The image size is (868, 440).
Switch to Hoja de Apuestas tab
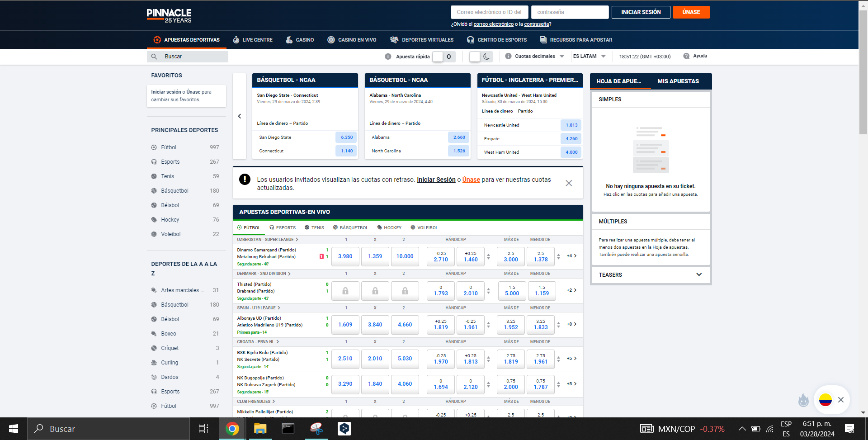[x=618, y=81]
